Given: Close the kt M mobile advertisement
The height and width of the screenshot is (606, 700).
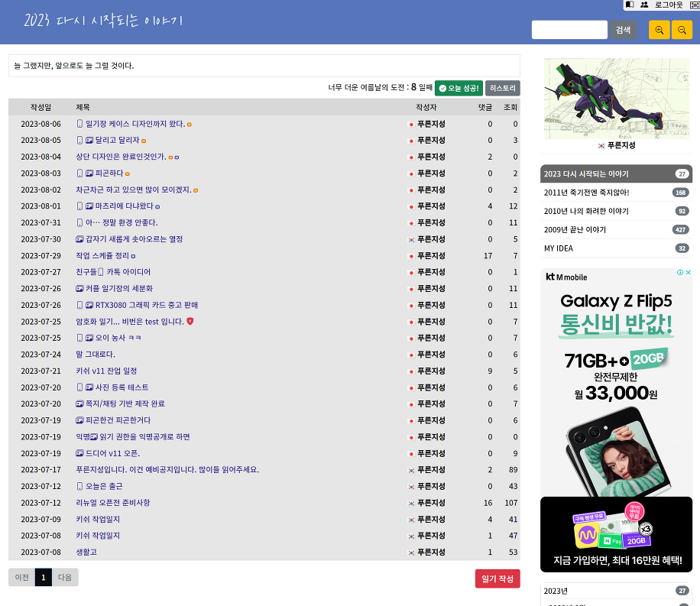Looking at the screenshot, I should (x=688, y=273).
